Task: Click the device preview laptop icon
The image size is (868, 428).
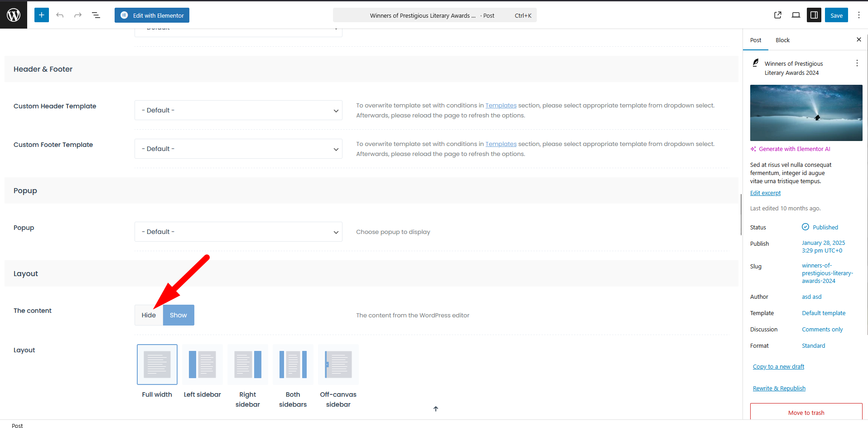Action: coord(796,15)
